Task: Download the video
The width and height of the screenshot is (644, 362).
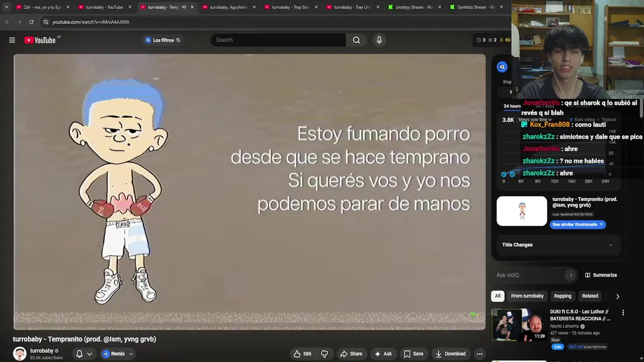Action: tap(451, 354)
